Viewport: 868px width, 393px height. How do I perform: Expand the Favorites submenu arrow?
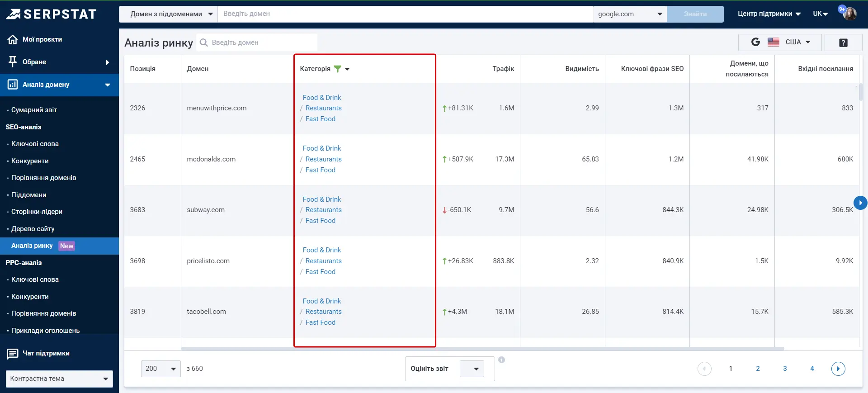pyautogui.click(x=107, y=62)
